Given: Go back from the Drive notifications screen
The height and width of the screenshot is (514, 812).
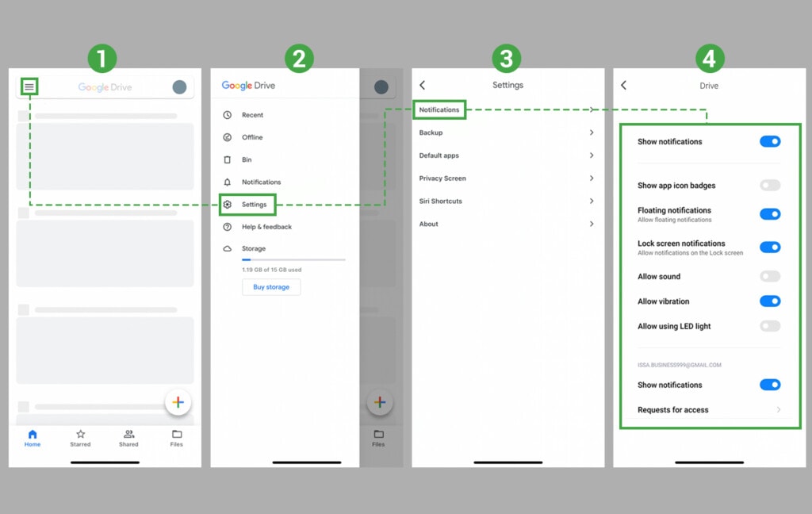Looking at the screenshot, I should click(624, 85).
